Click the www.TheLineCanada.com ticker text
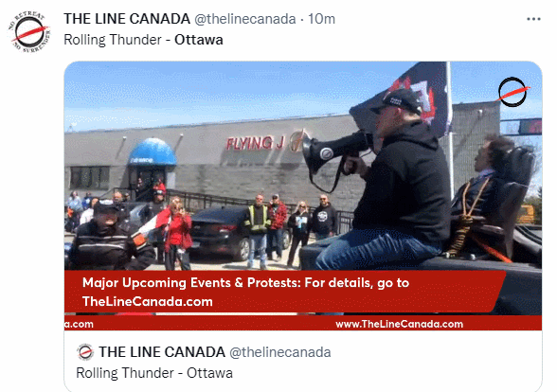557x392 pixels. (x=400, y=324)
